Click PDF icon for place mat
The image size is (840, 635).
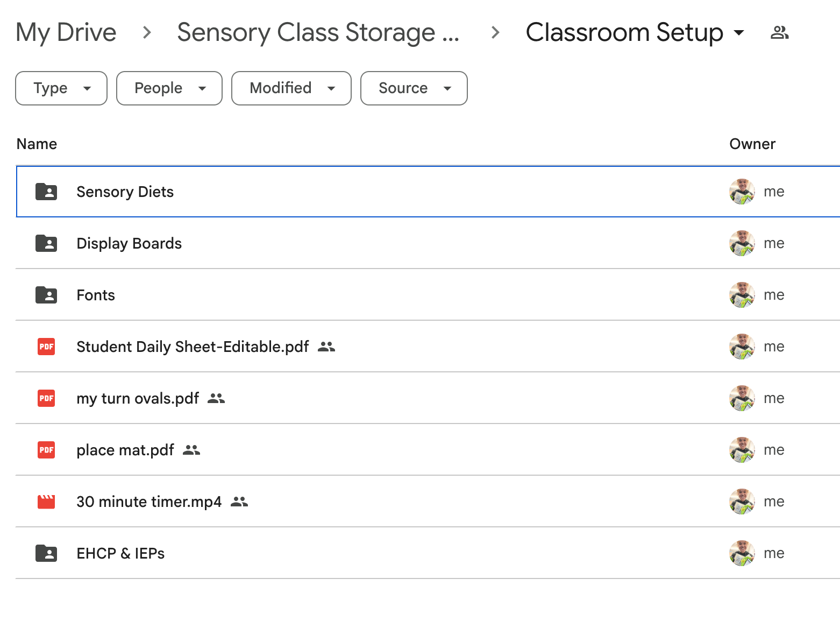(x=46, y=450)
